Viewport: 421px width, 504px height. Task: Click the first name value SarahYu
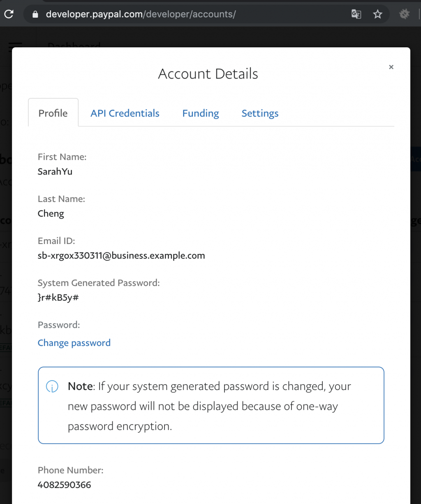click(55, 172)
